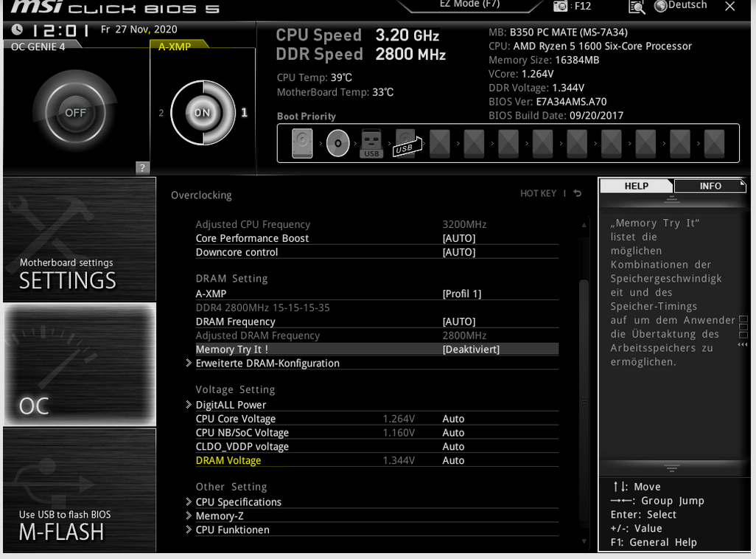The height and width of the screenshot is (559, 756).
Task: Click the CPU NB/SoC 1.160V reading
Action: point(399,433)
